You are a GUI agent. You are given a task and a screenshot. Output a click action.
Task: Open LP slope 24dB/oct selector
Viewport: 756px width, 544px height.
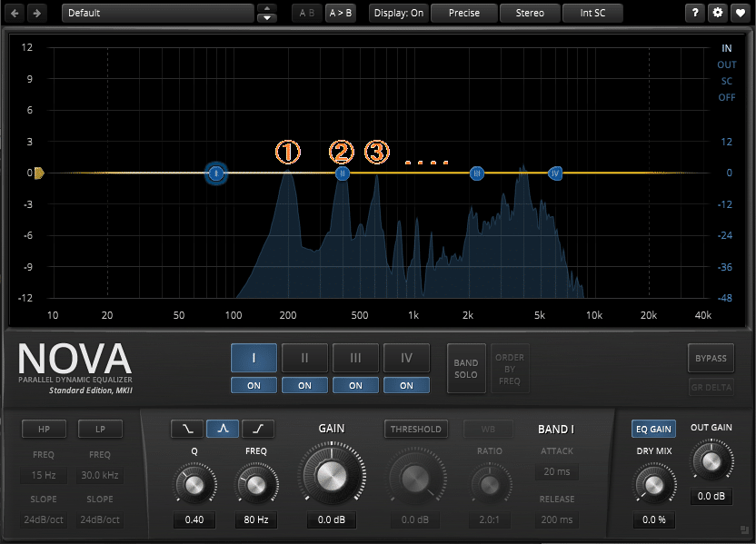[100, 519]
